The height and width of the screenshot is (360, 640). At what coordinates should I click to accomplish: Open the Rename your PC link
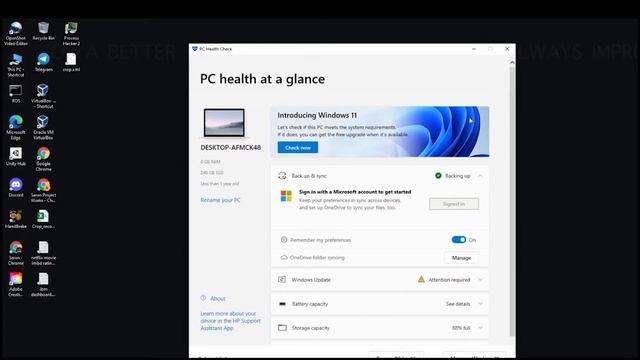pos(220,200)
